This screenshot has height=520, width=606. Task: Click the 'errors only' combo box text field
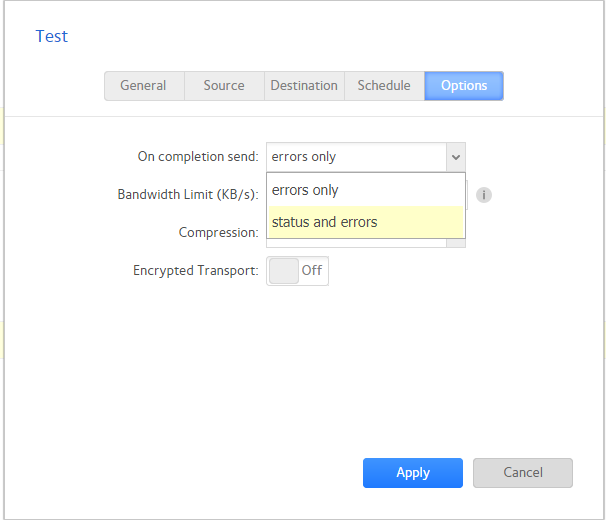coord(355,157)
